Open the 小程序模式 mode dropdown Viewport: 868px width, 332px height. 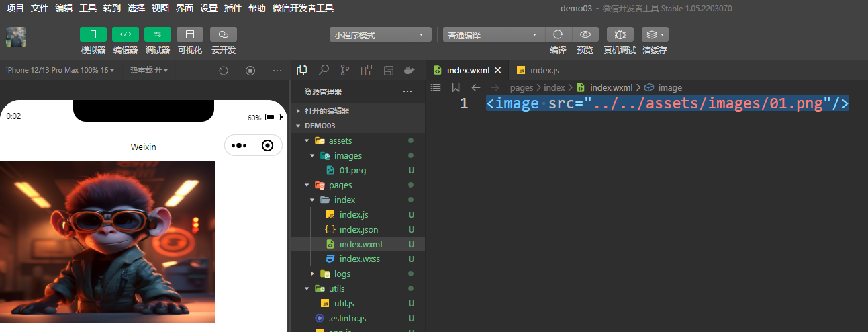(380, 35)
